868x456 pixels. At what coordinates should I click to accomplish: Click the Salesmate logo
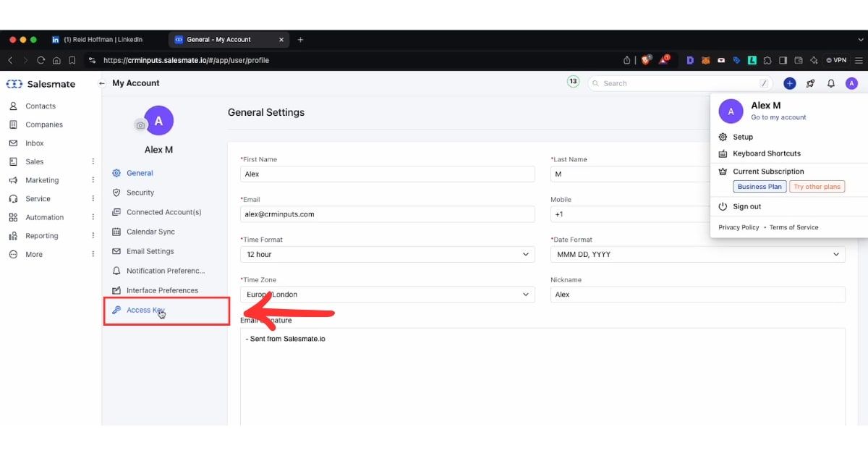coord(41,84)
